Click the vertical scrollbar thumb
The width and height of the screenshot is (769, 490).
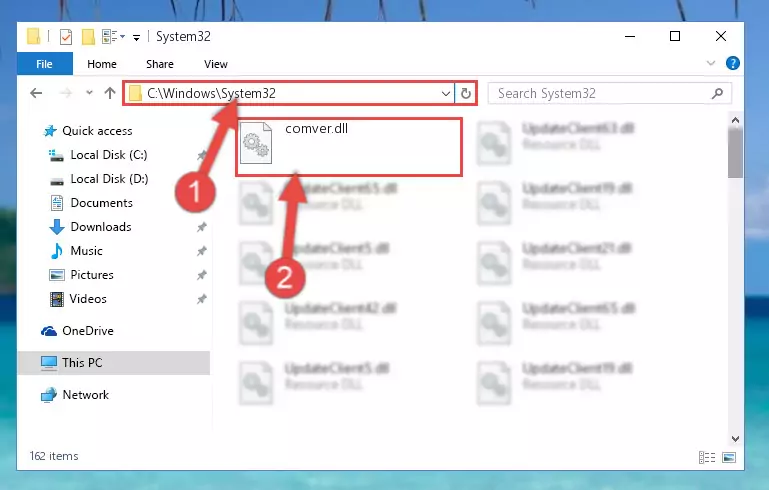pos(735,153)
